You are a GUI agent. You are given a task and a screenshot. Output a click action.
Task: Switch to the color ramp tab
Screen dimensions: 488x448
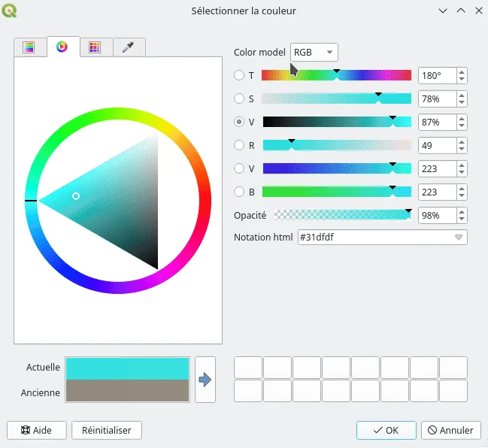pos(29,47)
